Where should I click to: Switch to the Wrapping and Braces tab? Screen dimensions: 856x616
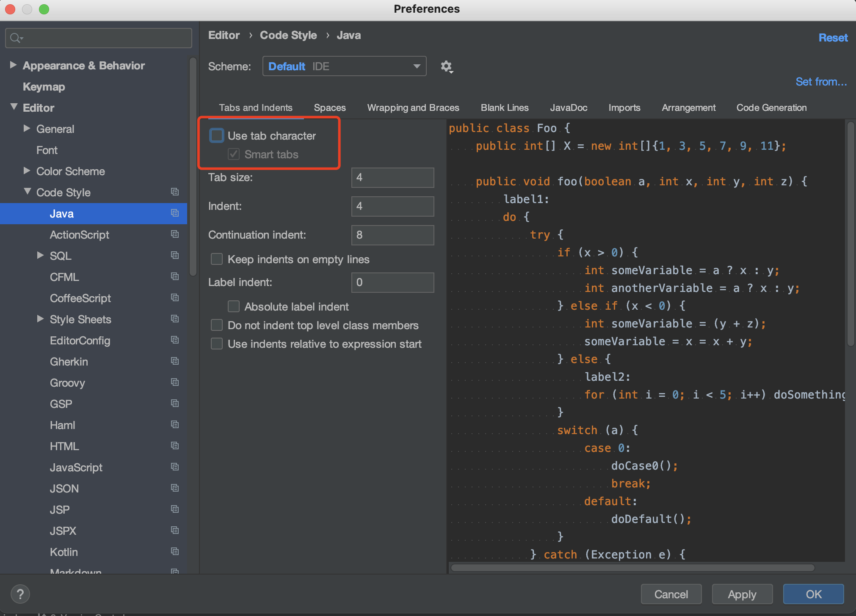413,107
